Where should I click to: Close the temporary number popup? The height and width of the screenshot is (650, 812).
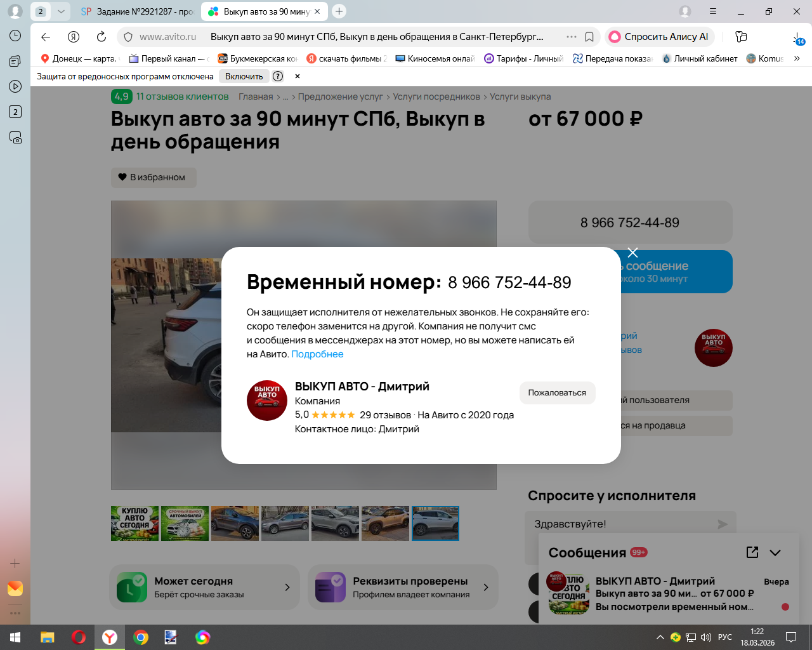click(x=632, y=253)
